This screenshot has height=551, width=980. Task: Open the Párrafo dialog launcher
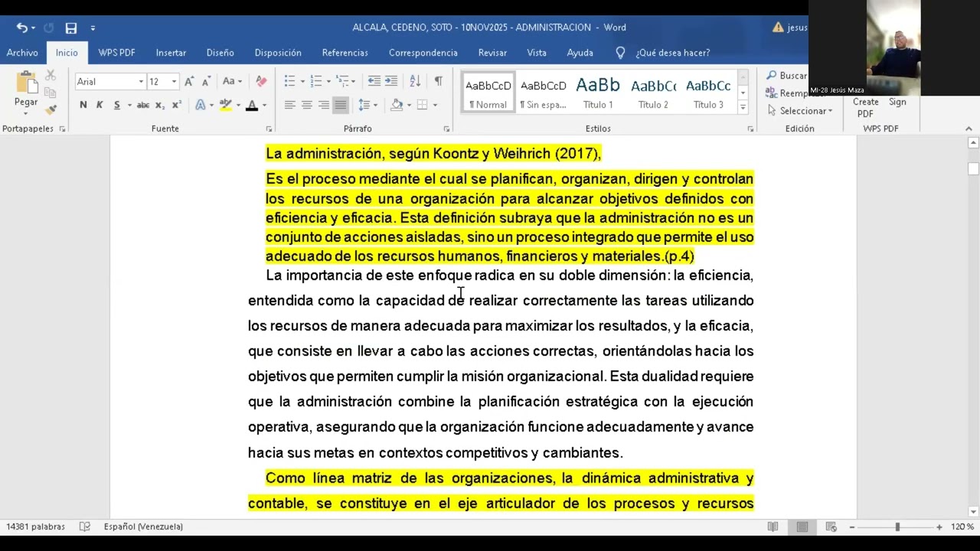[x=446, y=129]
